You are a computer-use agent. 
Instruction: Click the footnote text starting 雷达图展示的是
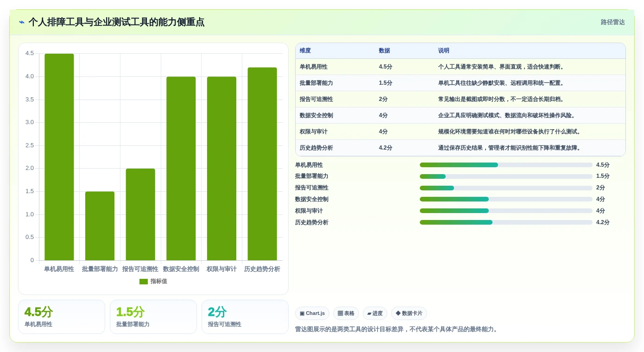tap(397, 329)
